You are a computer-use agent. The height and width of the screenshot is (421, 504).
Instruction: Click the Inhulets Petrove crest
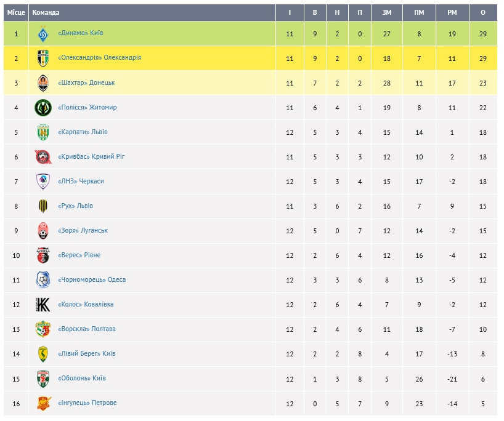pos(43,403)
